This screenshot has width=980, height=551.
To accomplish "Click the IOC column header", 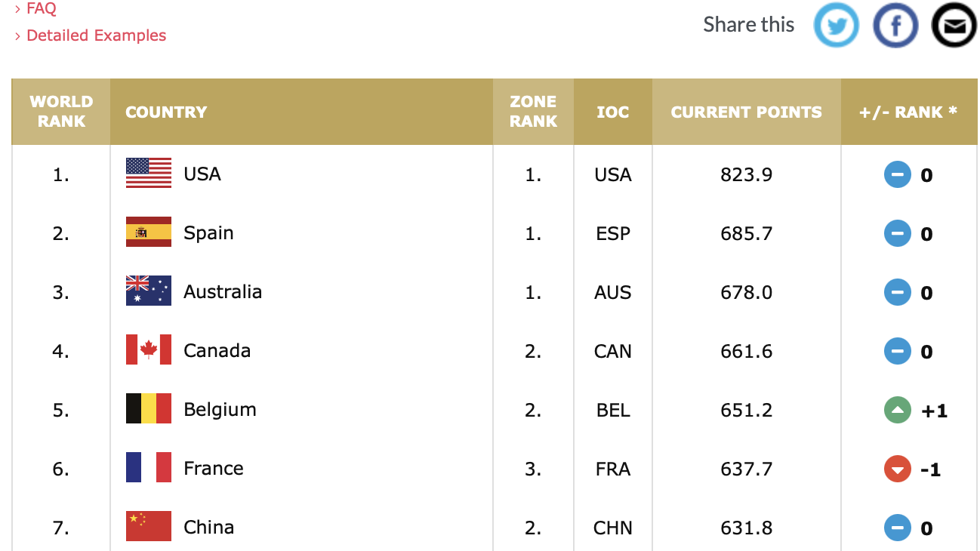I will (613, 112).
